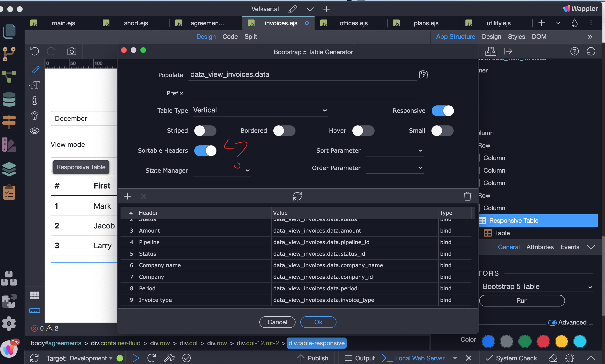Viewport: 605px width, 364px height.
Task: Open the data binding picker for Populate
Action: (x=423, y=74)
